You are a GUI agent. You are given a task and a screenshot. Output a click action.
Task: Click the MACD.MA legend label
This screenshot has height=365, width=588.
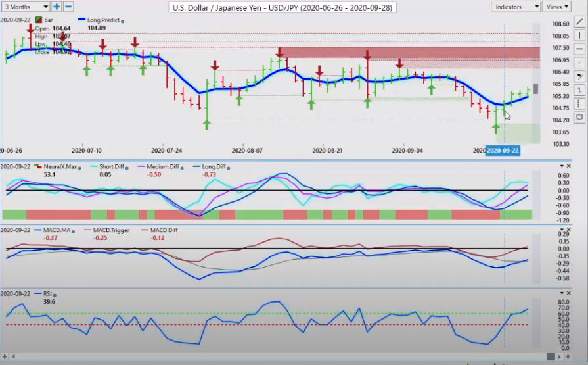[x=57, y=230]
